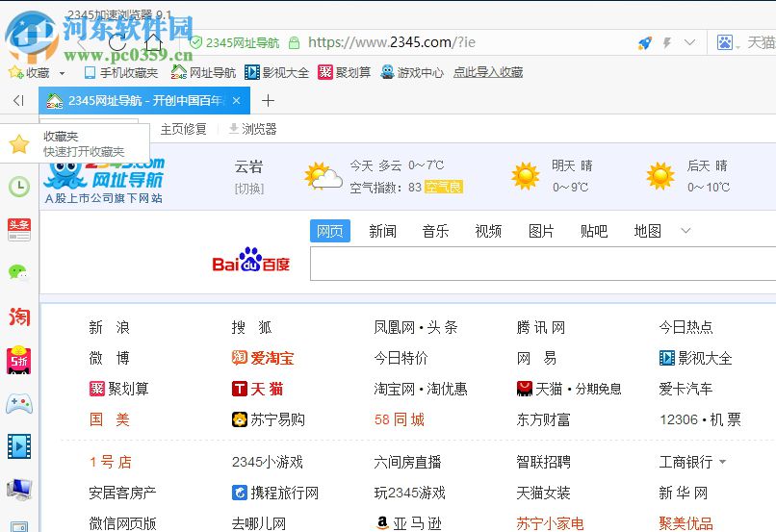Open the game controller sidebar icon
The width and height of the screenshot is (776, 532).
point(19,403)
